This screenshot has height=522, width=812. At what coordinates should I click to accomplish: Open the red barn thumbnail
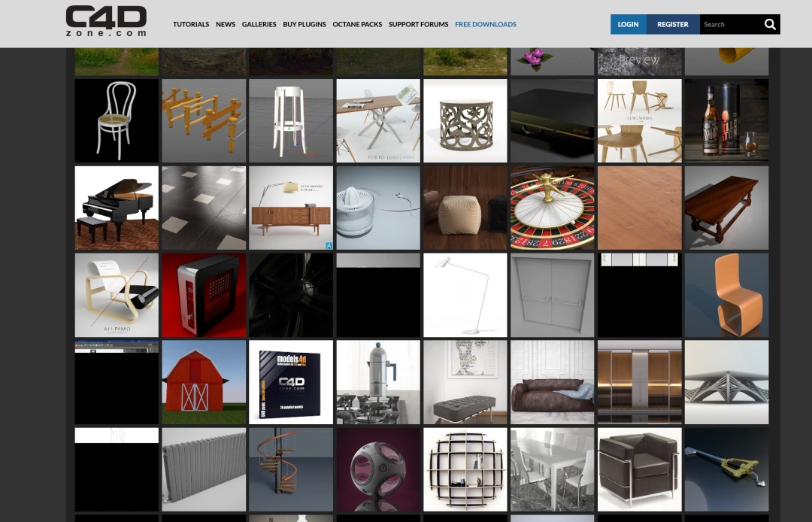(x=204, y=382)
